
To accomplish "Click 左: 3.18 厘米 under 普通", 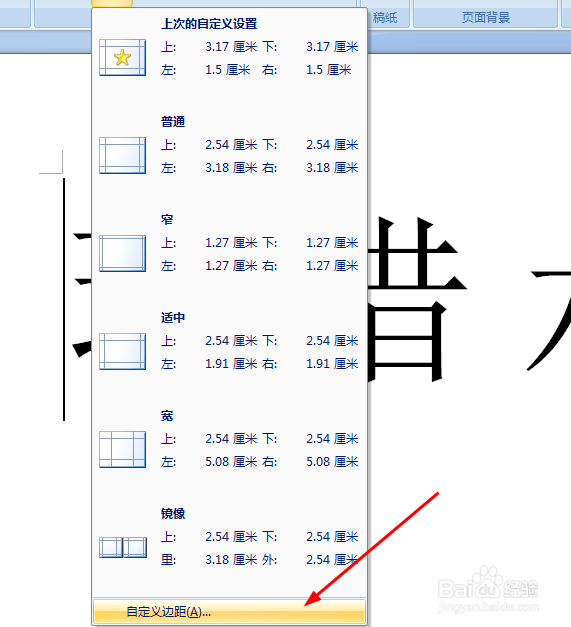I will coord(209,168).
